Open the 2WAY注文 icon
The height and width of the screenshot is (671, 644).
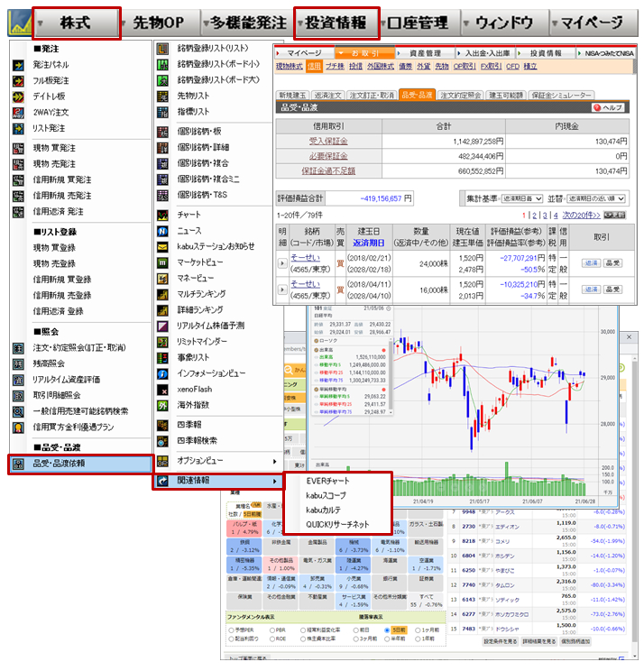(18, 113)
